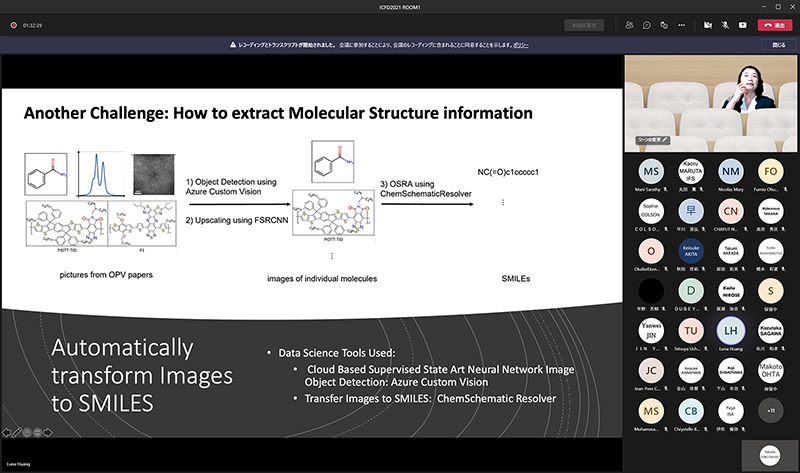Select Koji SHIMOYAMA avatar
Screen dimensions: 800x473
point(731,370)
